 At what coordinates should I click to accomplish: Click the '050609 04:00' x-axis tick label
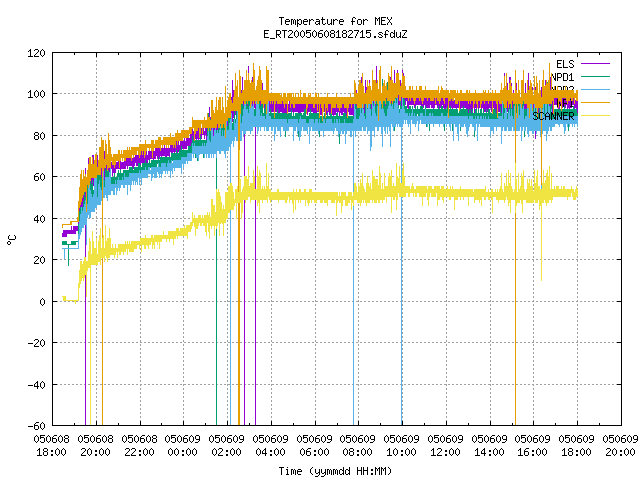tap(271, 446)
